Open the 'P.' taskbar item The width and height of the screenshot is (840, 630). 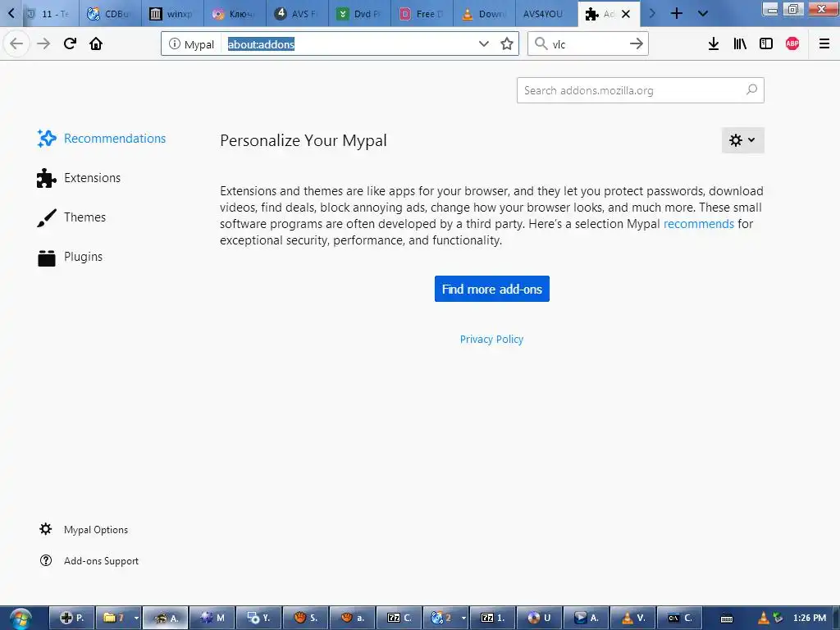[72, 619]
